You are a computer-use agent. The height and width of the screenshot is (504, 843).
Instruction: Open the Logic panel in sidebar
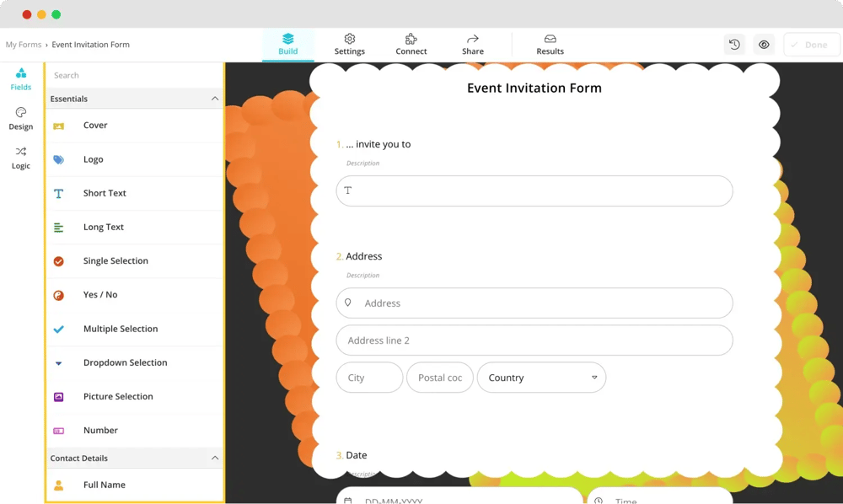(21, 158)
